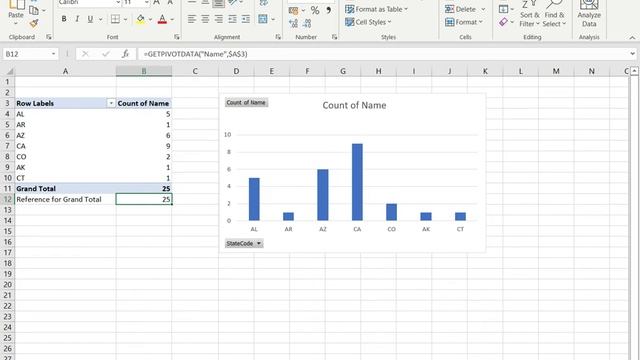Align text left
This screenshot has width=640, height=360.
(191, 19)
